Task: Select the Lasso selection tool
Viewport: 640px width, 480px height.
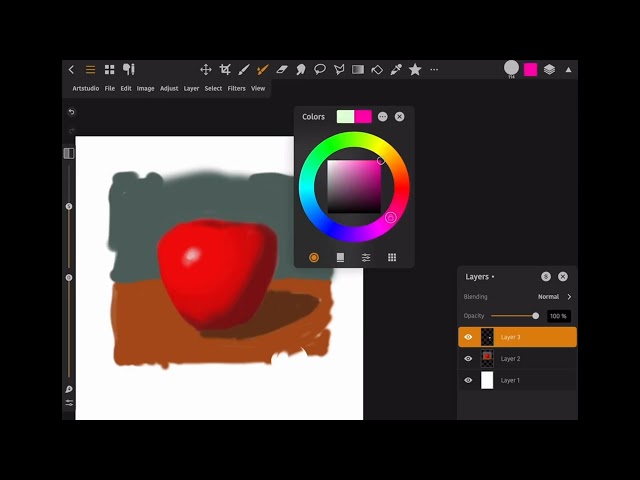Action: (320, 69)
